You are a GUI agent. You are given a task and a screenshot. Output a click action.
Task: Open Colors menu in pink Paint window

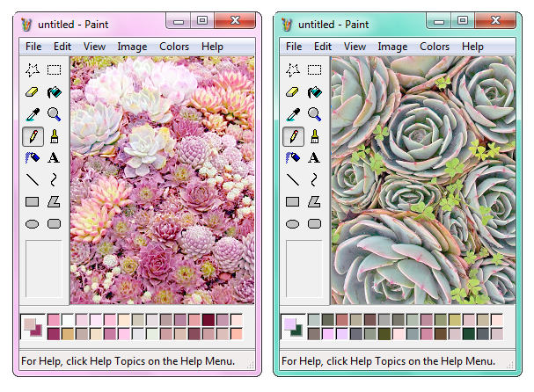(174, 47)
